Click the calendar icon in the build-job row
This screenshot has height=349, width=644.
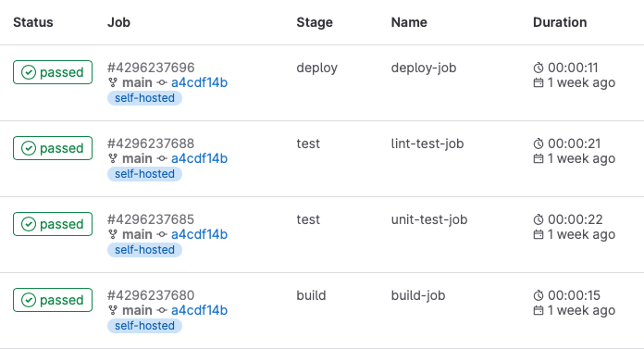[539, 310]
